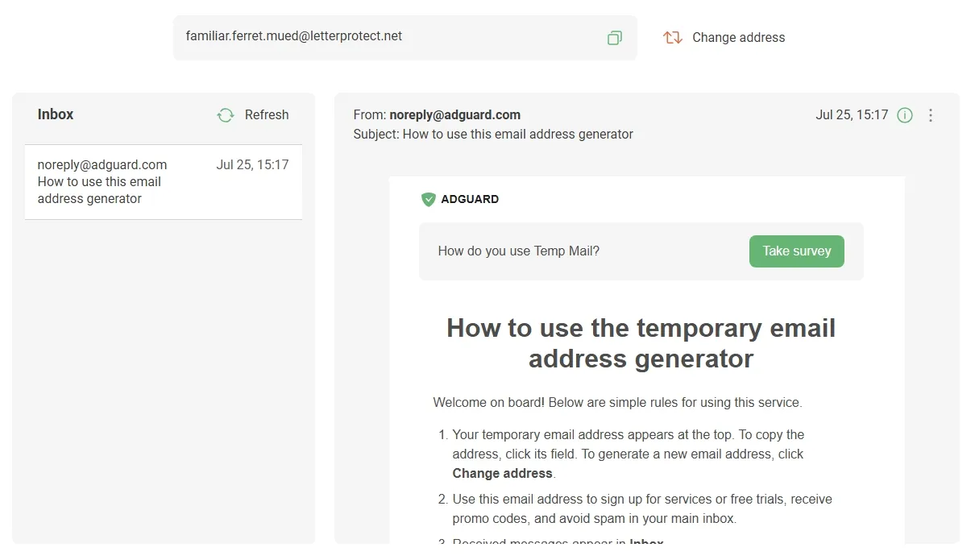This screenshot has height=560, width=975.
Task: Click the AdGuard shield logo in the email
Action: [x=429, y=199]
